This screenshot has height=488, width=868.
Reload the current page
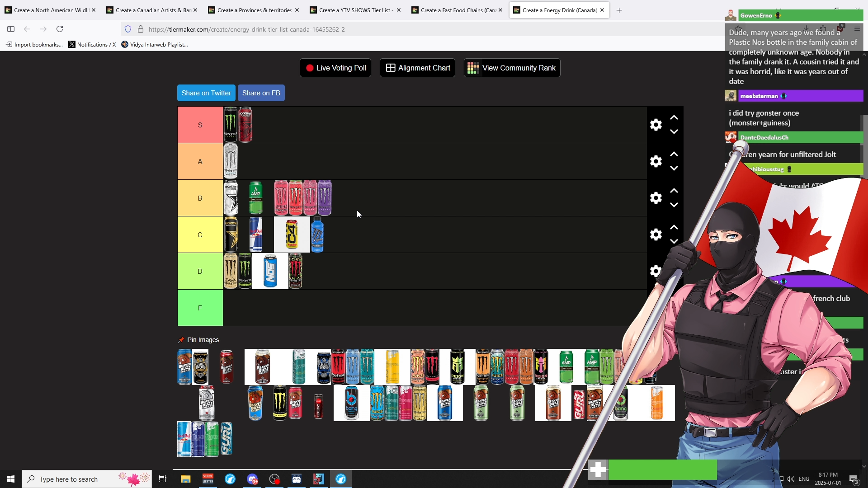60,29
